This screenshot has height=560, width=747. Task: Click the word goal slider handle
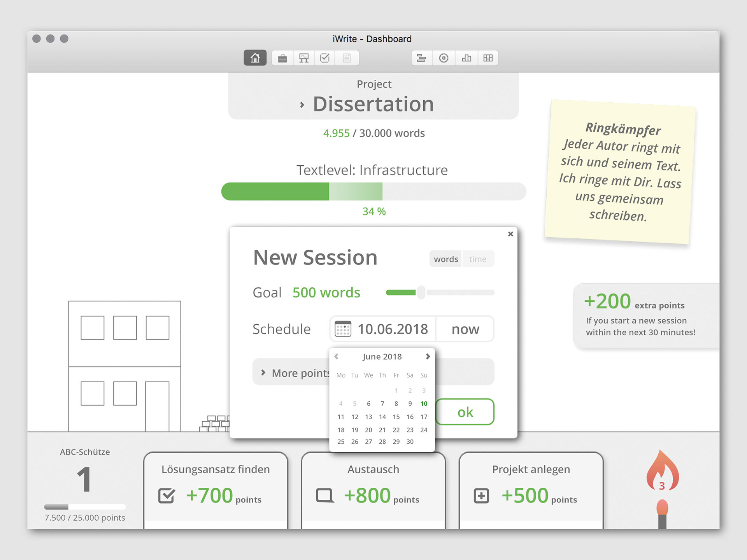point(421,292)
